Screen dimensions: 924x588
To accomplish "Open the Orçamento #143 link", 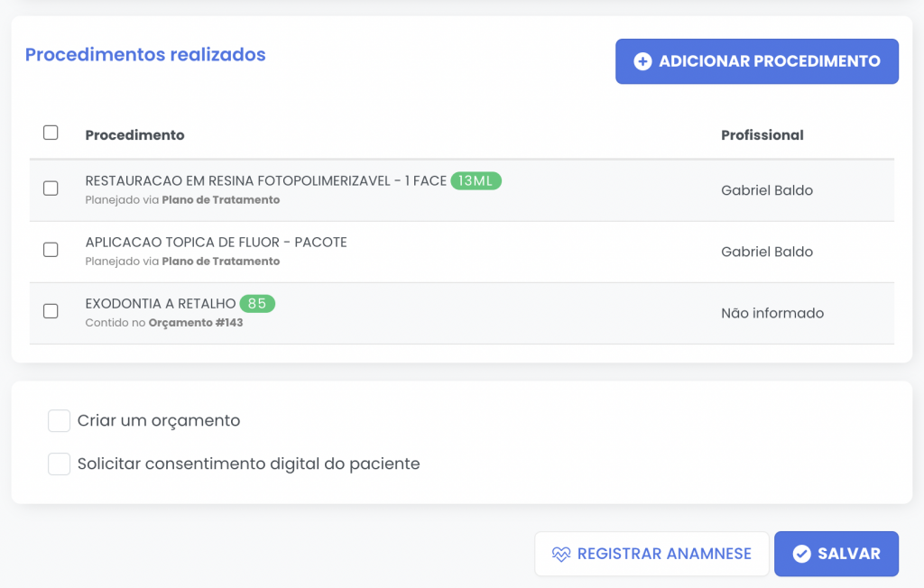I will coord(196,323).
